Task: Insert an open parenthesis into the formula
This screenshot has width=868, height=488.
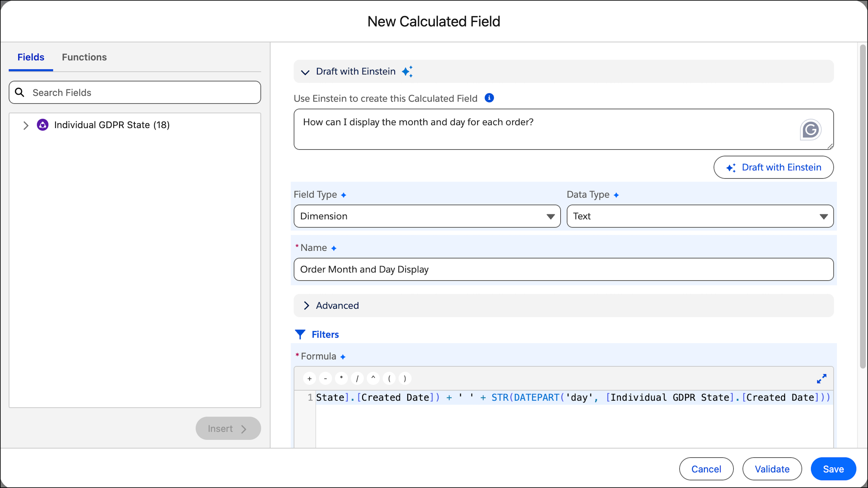Action: [x=389, y=378]
